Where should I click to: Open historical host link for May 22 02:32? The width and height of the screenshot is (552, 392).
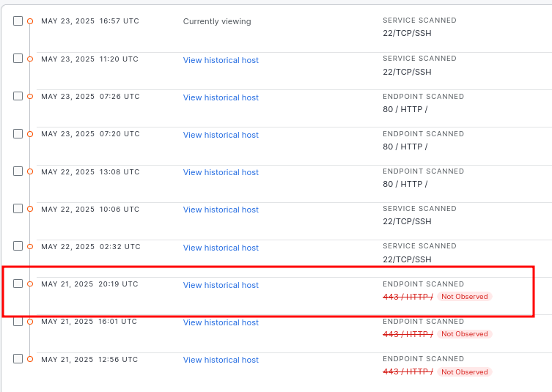(x=221, y=248)
